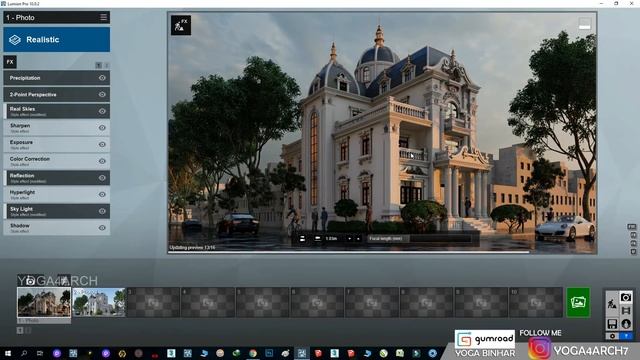This screenshot has height=360, width=640.
Task: Open Photoshop from the taskbar
Action: coord(269,353)
